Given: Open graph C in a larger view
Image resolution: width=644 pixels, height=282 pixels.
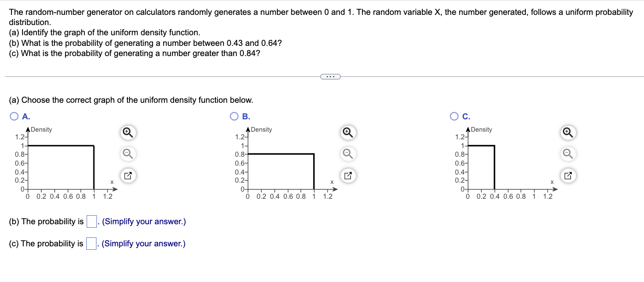Looking at the screenshot, I should (568, 175).
